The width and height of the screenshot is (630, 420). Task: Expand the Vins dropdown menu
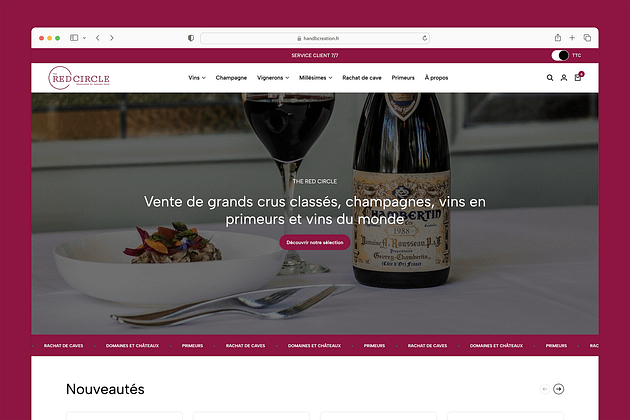(197, 78)
